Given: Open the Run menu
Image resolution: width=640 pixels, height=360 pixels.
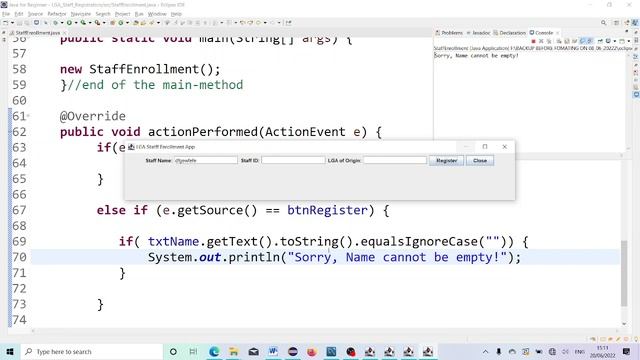Looking at the screenshot, I should (x=139, y=14).
